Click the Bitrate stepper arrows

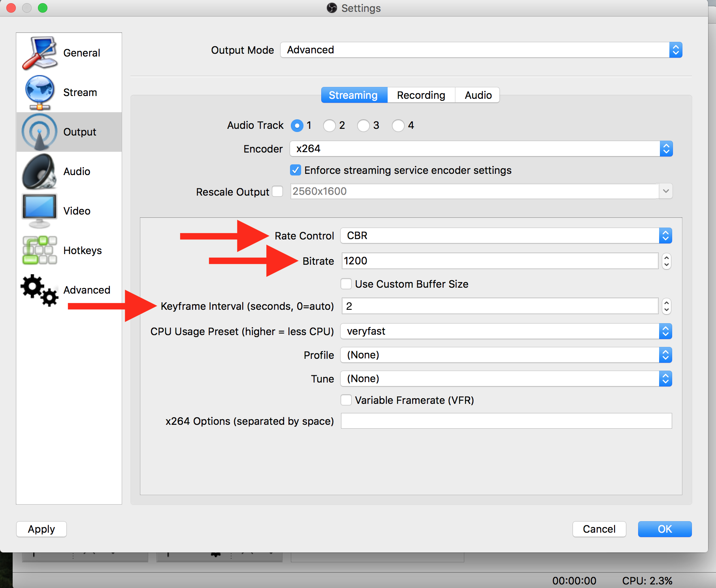click(x=667, y=261)
